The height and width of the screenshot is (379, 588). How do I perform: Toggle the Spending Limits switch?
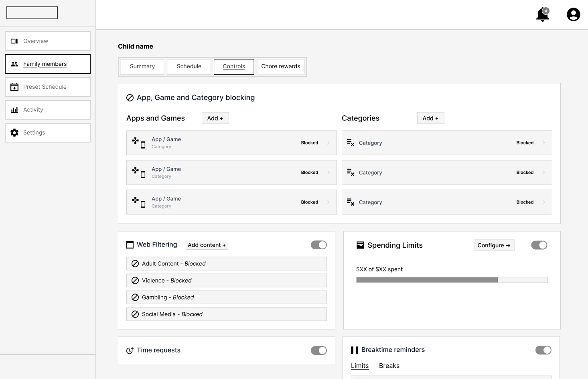(539, 245)
